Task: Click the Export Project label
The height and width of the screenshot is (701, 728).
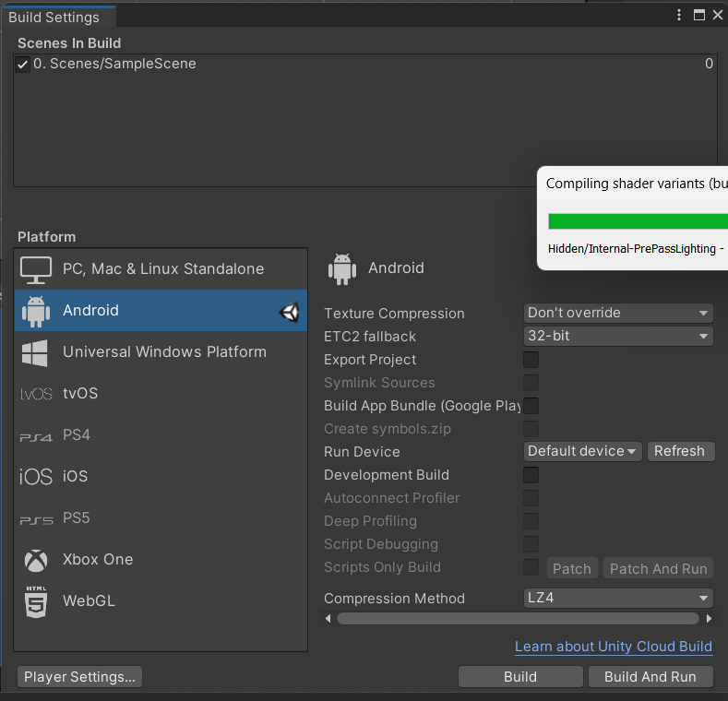Action: (370, 360)
